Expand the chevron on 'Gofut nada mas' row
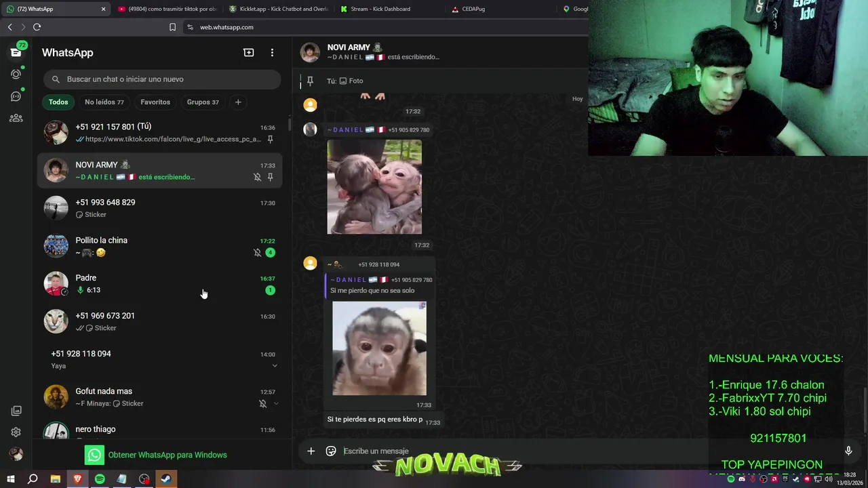Screen dimensions: 868x488 point(275,404)
